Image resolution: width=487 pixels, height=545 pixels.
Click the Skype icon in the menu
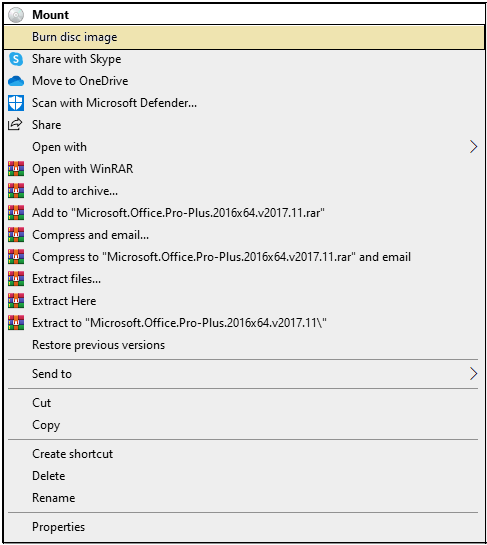point(16,59)
